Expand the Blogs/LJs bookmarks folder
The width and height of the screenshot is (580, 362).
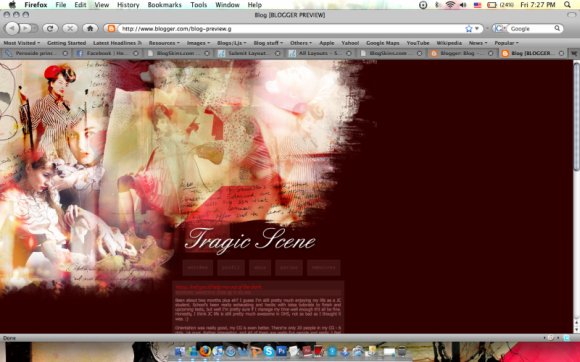coord(231,43)
